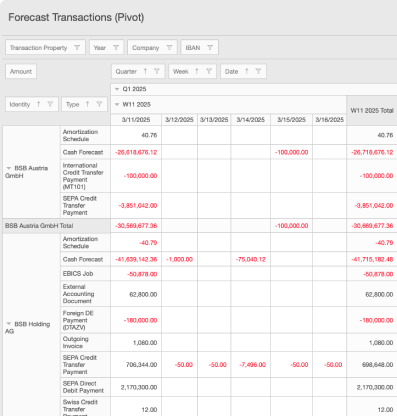Open the Company filter funnel icon
This screenshot has width=397, height=416.
click(x=169, y=48)
